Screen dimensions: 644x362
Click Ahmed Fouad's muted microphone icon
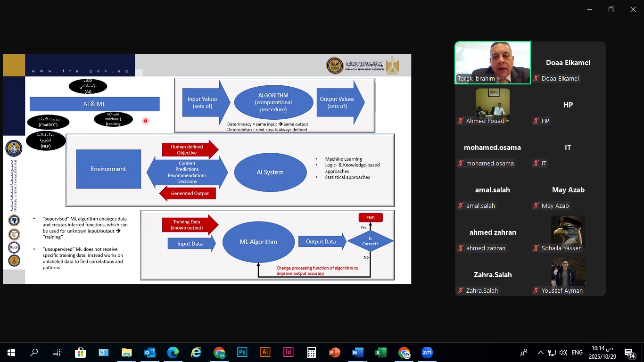461,121
